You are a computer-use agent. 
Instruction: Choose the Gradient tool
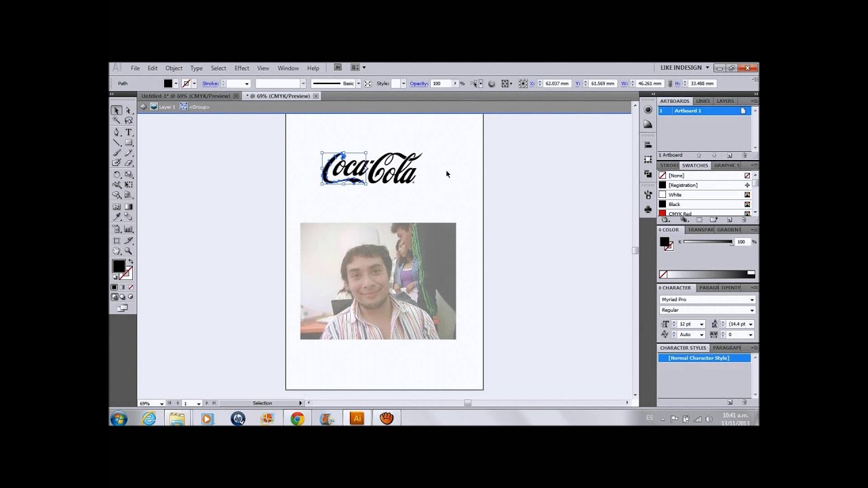click(x=128, y=206)
